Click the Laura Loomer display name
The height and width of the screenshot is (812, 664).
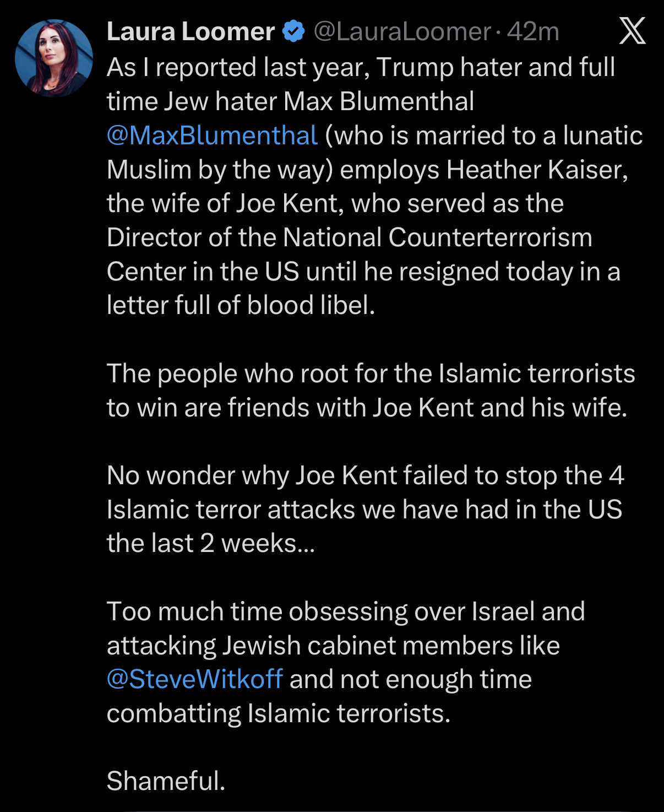[x=191, y=31]
